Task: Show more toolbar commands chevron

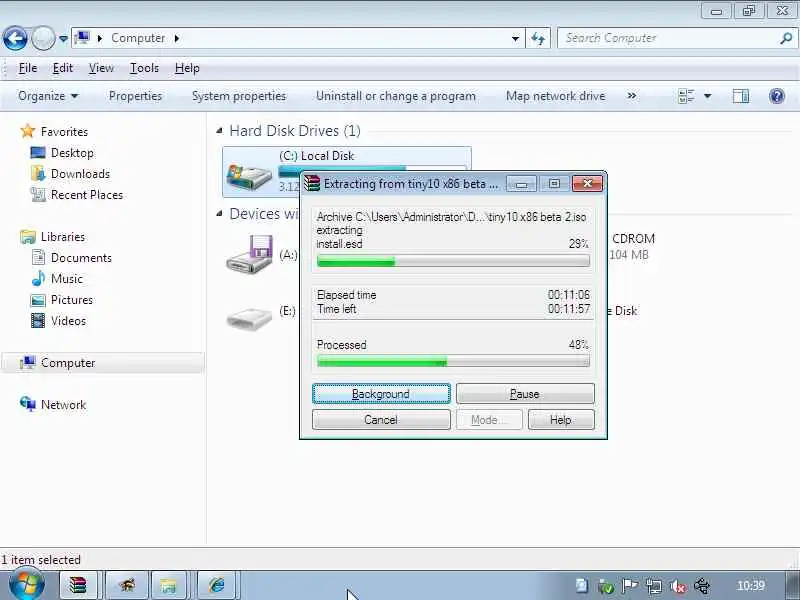Action: (632, 96)
